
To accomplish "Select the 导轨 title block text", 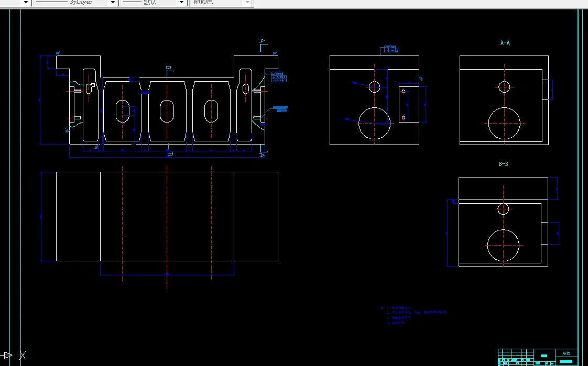I will (x=566, y=353).
